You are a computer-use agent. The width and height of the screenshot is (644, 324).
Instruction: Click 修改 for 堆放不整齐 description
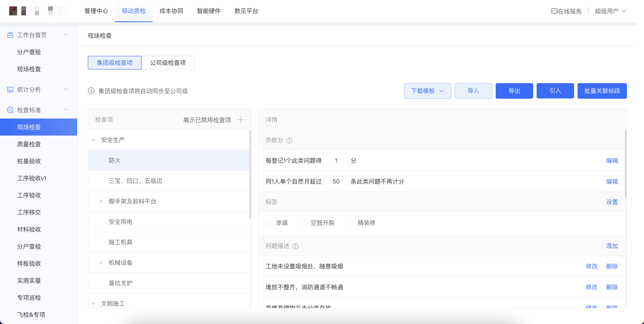(591, 287)
